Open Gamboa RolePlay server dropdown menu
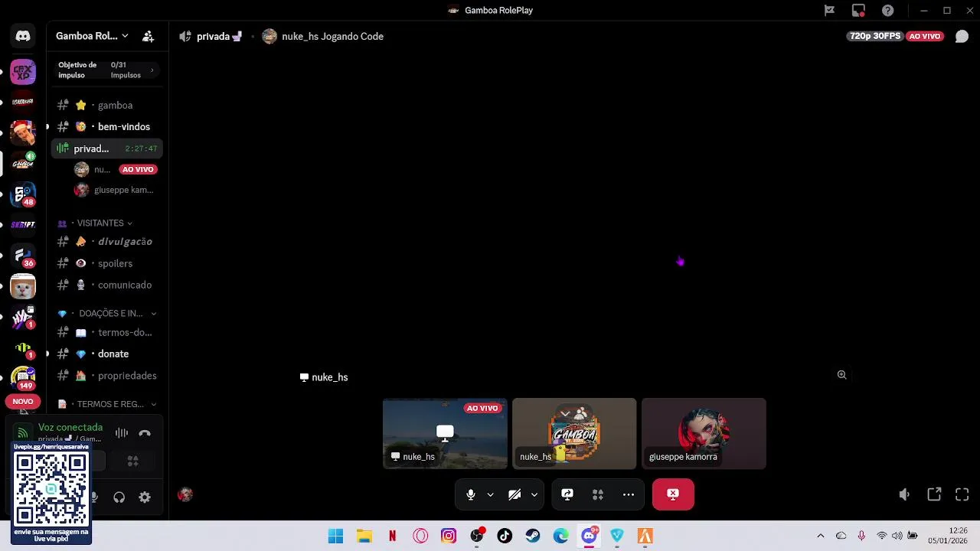980x551 pixels. pos(92,36)
